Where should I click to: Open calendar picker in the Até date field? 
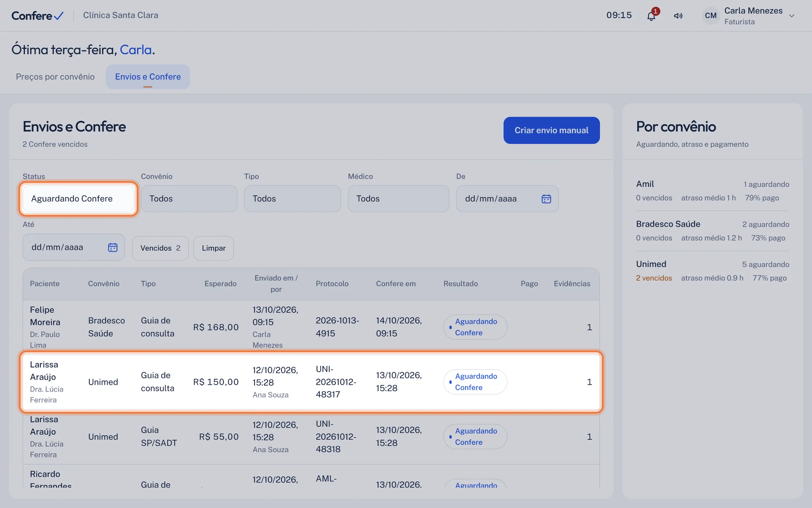click(112, 247)
